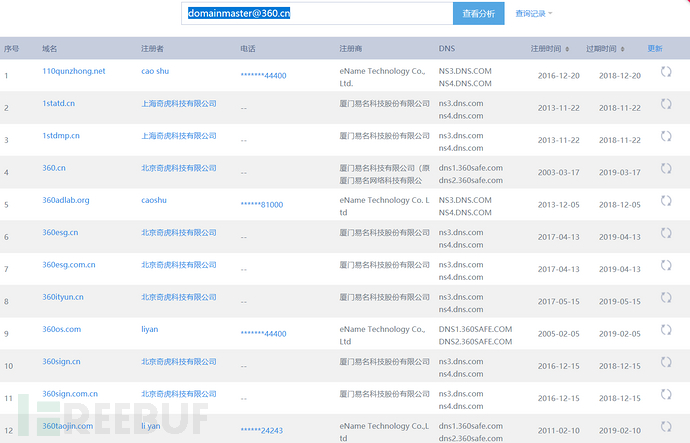Image resolution: width=690 pixels, height=443 pixels.
Task: Refresh the 360esg.cn row
Action: [x=666, y=233]
